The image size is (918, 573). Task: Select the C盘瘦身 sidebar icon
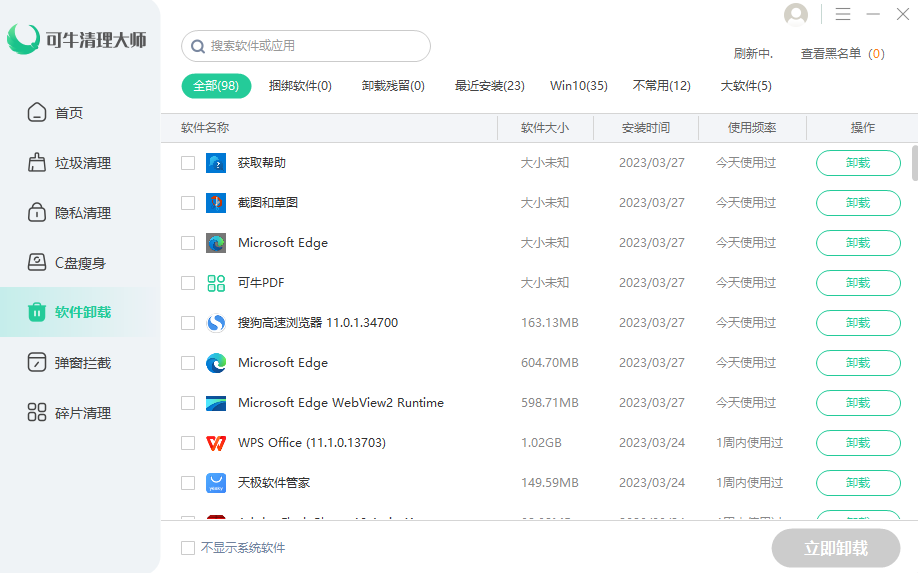point(37,263)
